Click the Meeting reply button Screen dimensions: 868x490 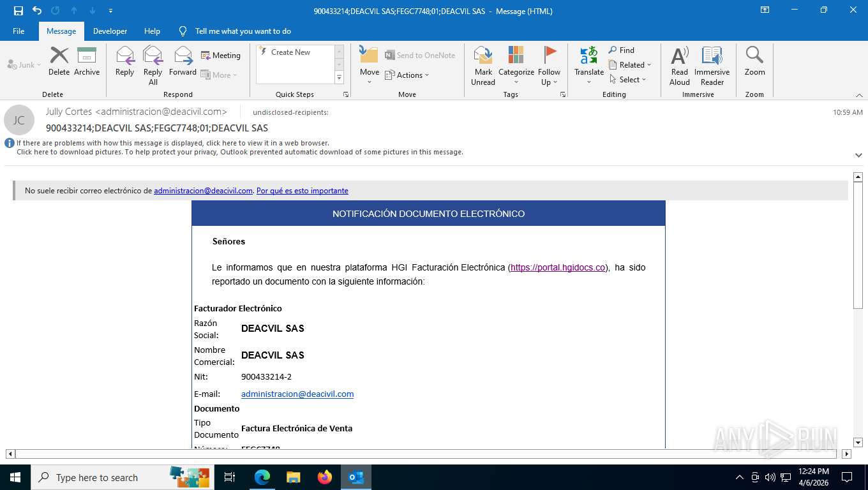coord(221,56)
